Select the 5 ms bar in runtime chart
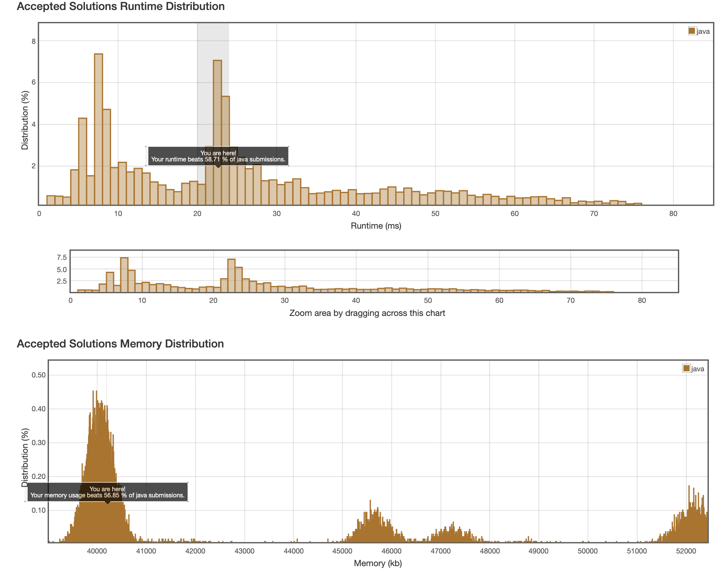Image resolution: width=728 pixels, height=575 pixels. click(x=83, y=161)
